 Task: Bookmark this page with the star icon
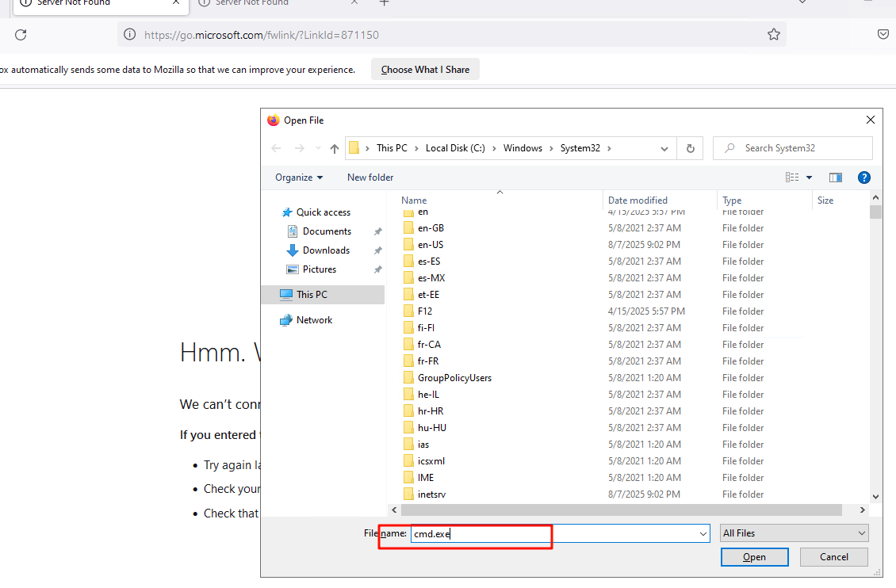point(773,35)
